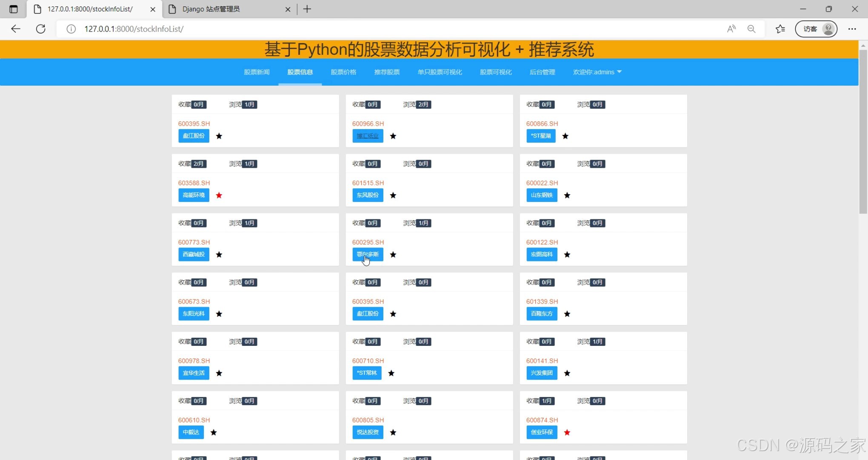Click the zoom magnifier icon in address bar
868x460 pixels.
[x=751, y=29]
